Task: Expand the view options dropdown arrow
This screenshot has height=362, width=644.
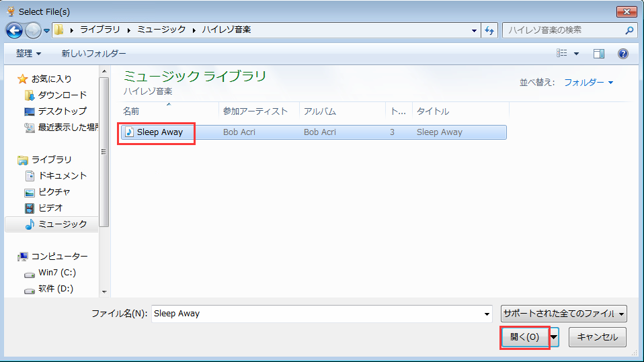Action: click(576, 54)
